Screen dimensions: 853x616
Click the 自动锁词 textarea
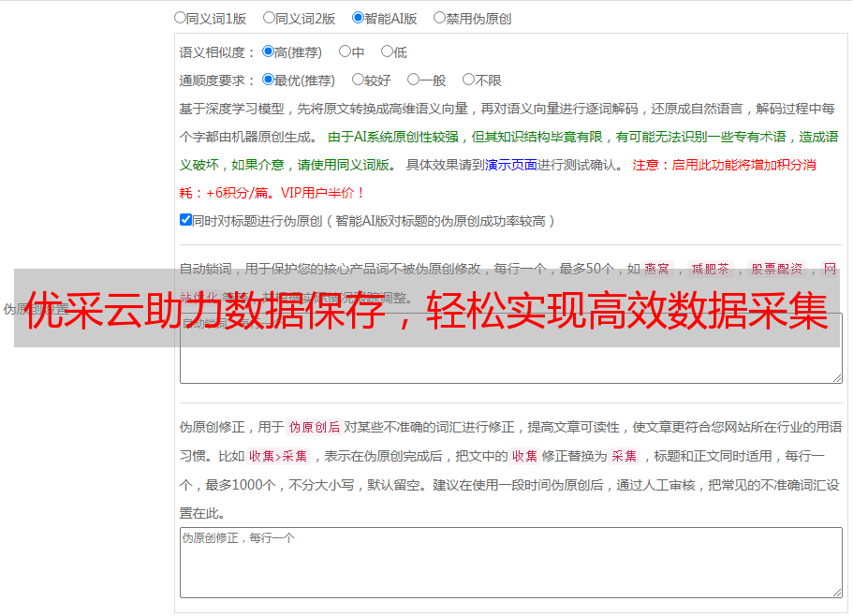(511, 348)
